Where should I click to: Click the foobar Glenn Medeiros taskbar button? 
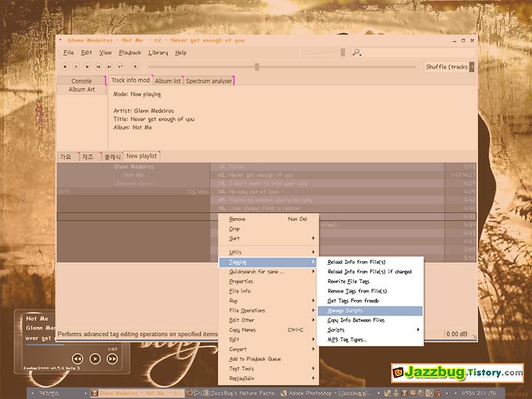click(x=137, y=393)
